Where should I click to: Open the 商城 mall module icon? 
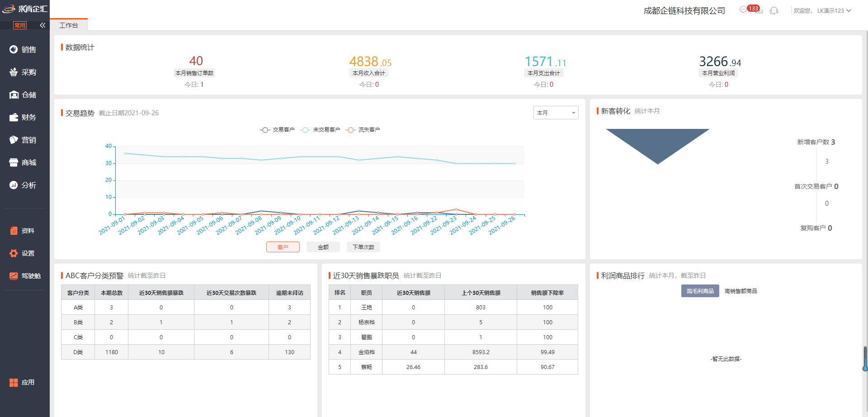click(x=14, y=162)
